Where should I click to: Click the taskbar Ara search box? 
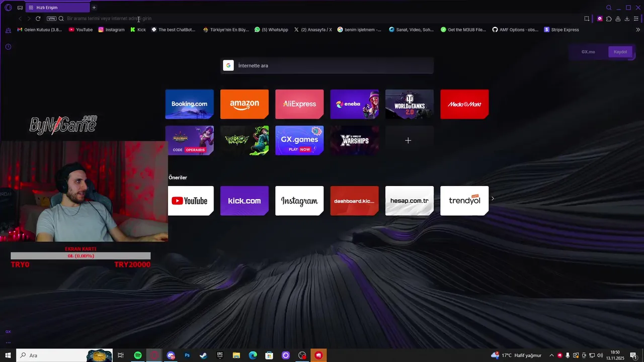click(x=64, y=355)
